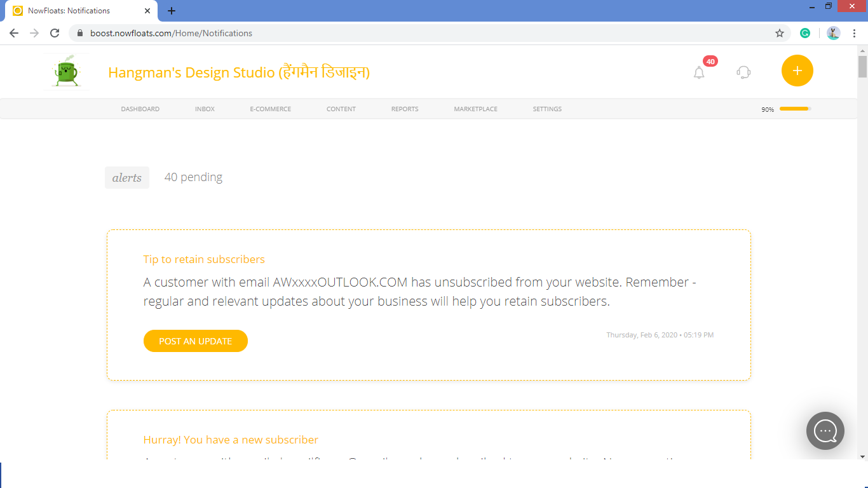Open the Chrome profile avatar
This screenshot has height=488, width=868.
point(834,33)
